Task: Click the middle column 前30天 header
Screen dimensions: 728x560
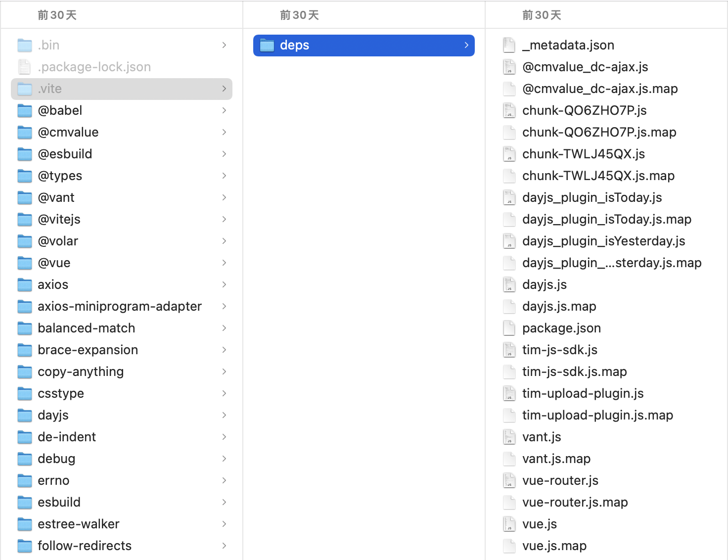Action: pos(300,15)
